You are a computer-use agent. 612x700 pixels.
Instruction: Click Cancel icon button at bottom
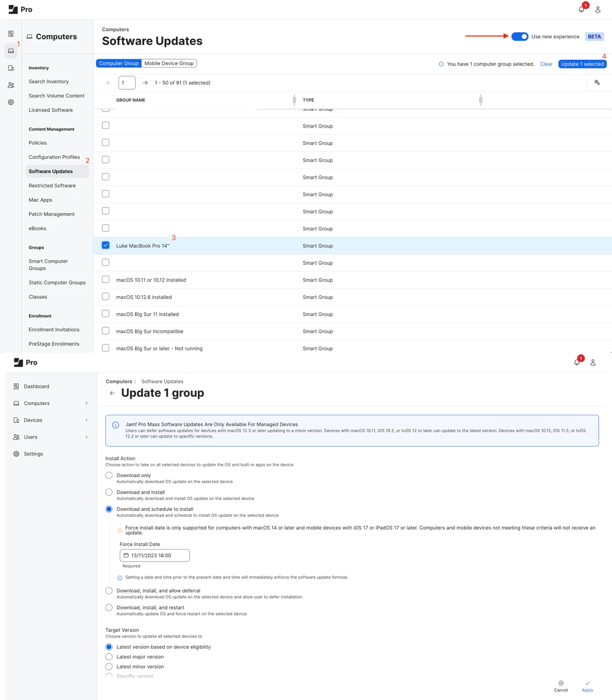[561, 686]
